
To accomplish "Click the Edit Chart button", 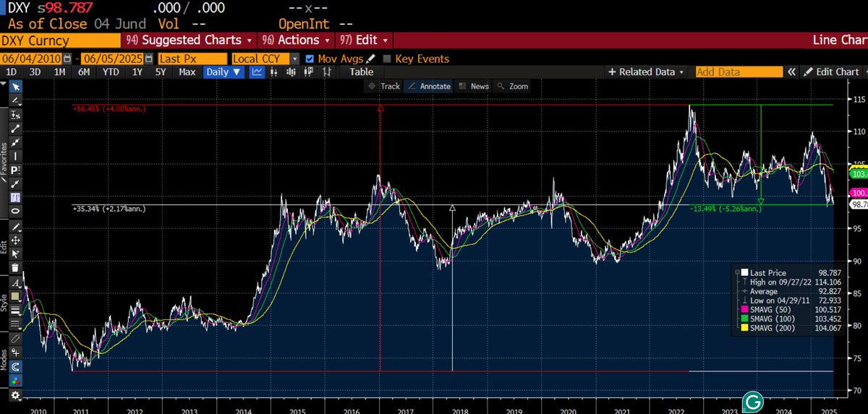I will click(x=831, y=72).
